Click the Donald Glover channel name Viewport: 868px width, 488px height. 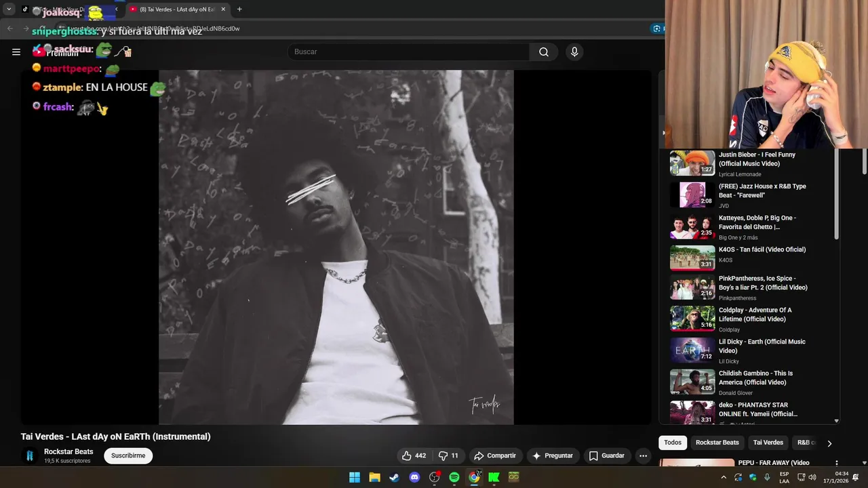pyautogui.click(x=736, y=393)
